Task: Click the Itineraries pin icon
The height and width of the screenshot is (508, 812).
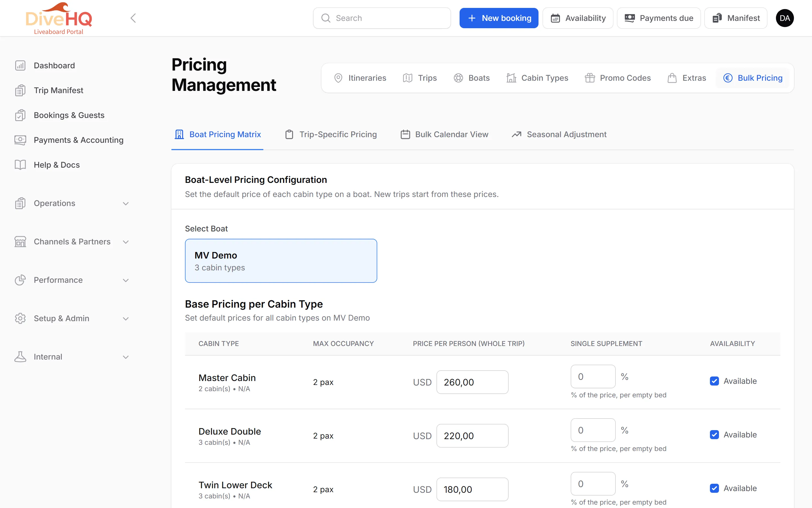Action: click(338, 78)
